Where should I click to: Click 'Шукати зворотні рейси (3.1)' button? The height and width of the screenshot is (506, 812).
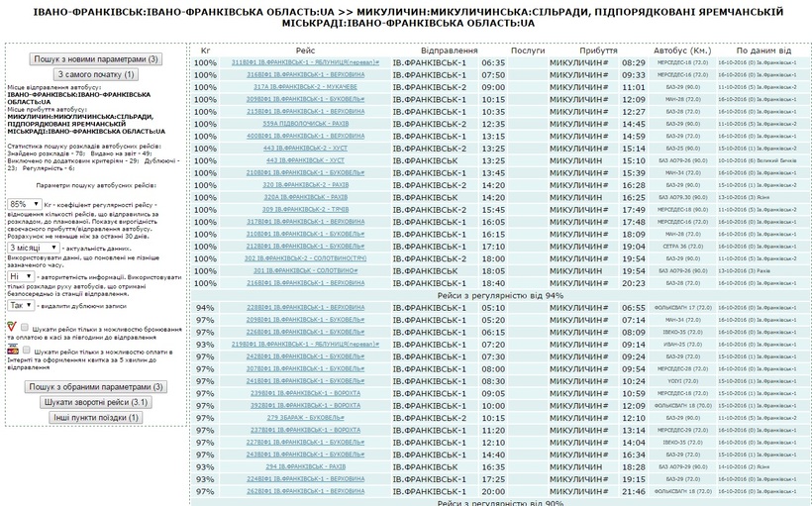96,402
